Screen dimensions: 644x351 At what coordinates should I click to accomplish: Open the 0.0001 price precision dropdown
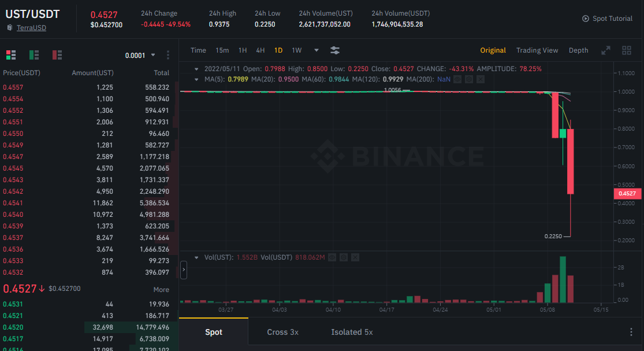point(140,55)
